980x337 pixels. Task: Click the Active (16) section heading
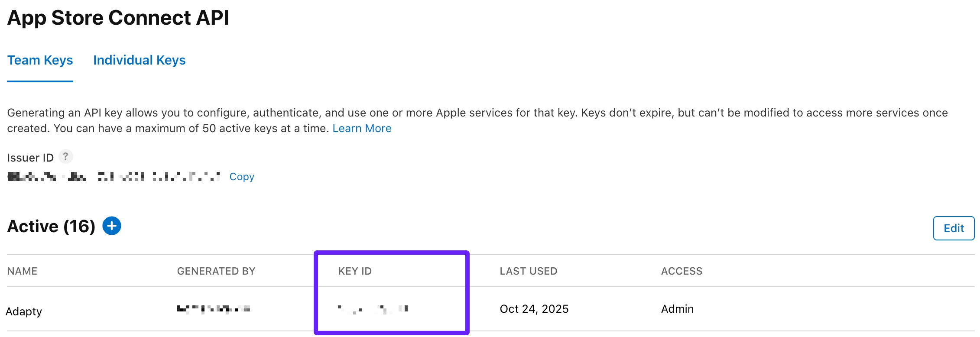51,227
